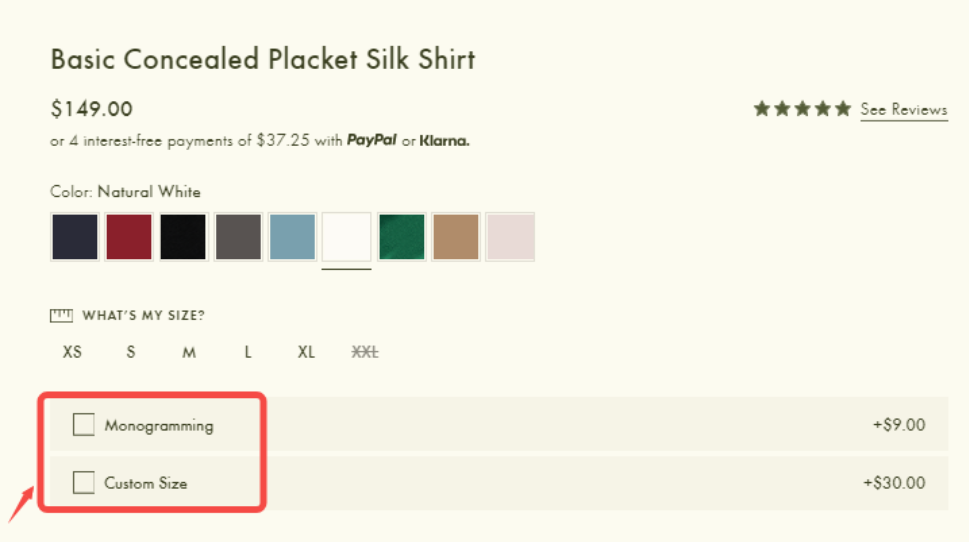Tick the Custom Size checkbox

83,483
